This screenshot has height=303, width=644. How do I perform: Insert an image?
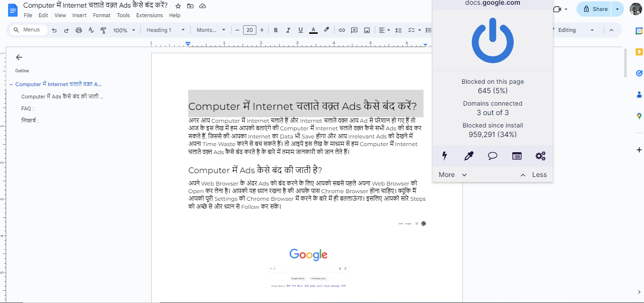click(x=367, y=30)
